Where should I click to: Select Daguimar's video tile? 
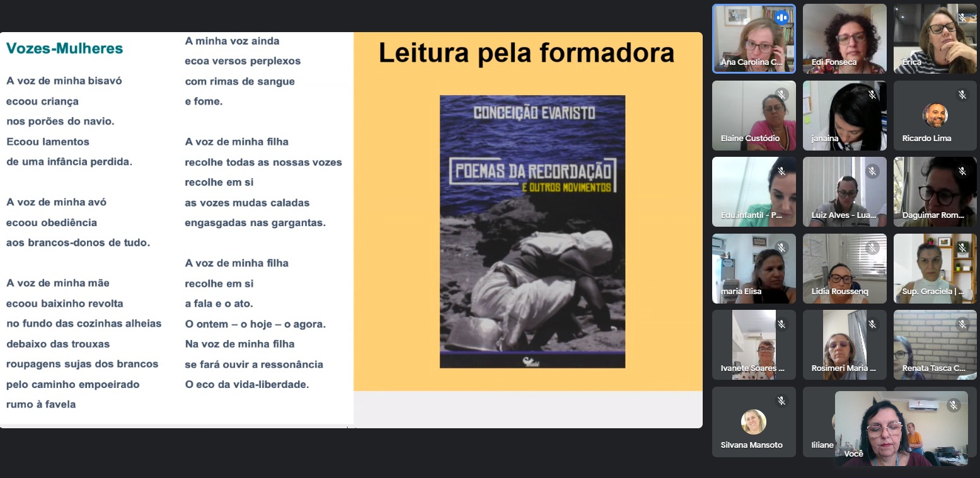coord(935,192)
